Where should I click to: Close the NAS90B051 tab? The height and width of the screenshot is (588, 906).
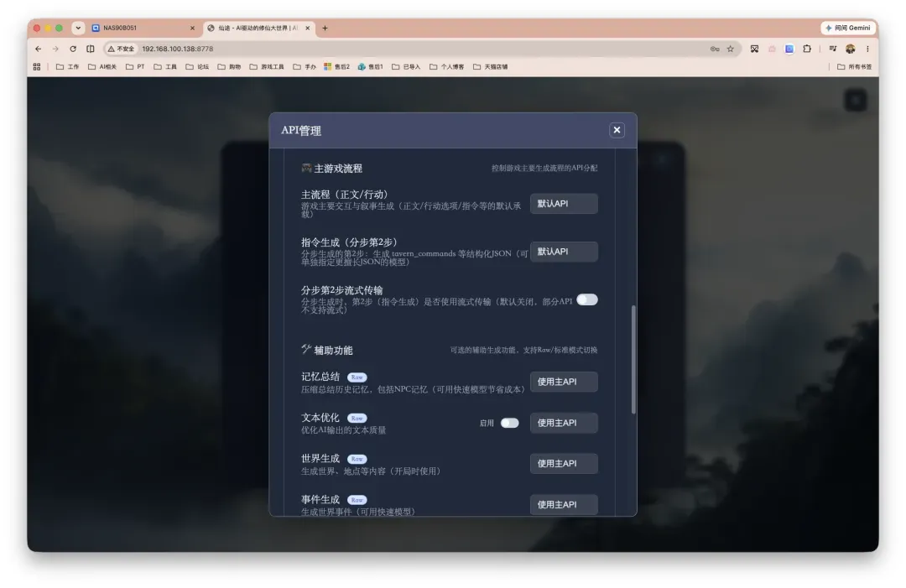tap(192, 28)
